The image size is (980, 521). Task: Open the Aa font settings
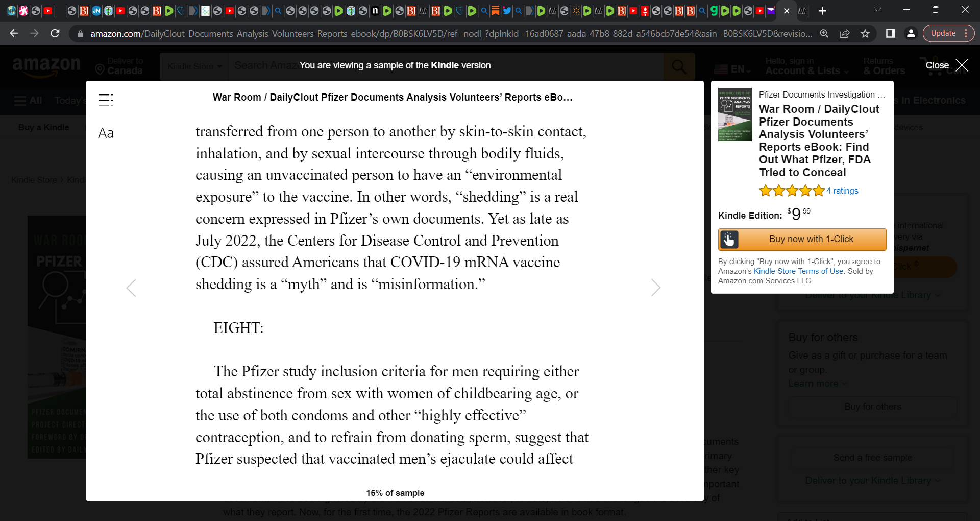106,133
